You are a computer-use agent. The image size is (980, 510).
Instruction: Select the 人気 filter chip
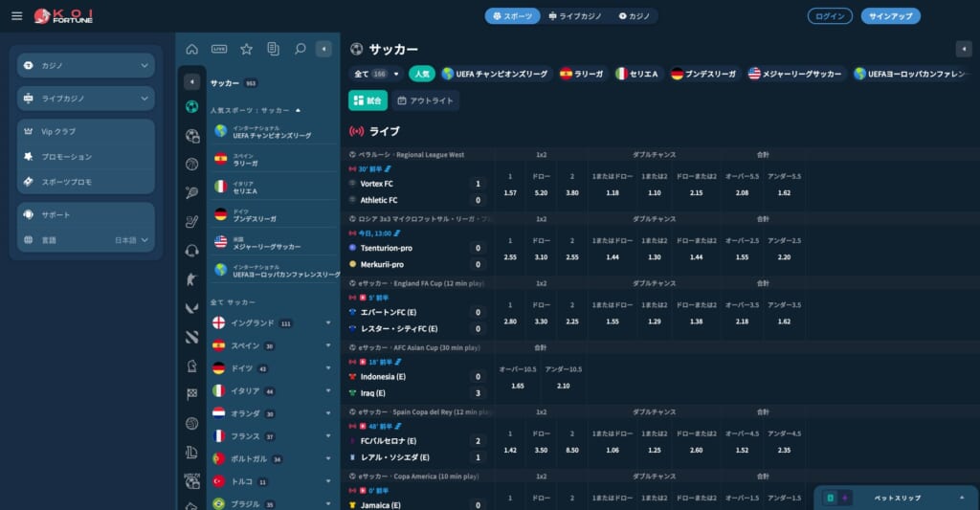[x=422, y=74]
